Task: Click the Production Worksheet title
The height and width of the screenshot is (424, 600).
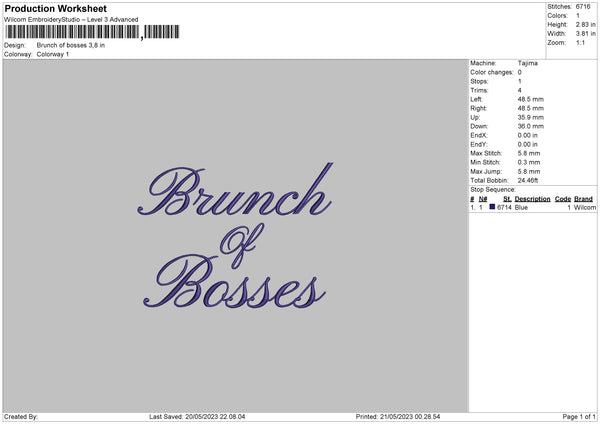Action: tap(56, 8)
